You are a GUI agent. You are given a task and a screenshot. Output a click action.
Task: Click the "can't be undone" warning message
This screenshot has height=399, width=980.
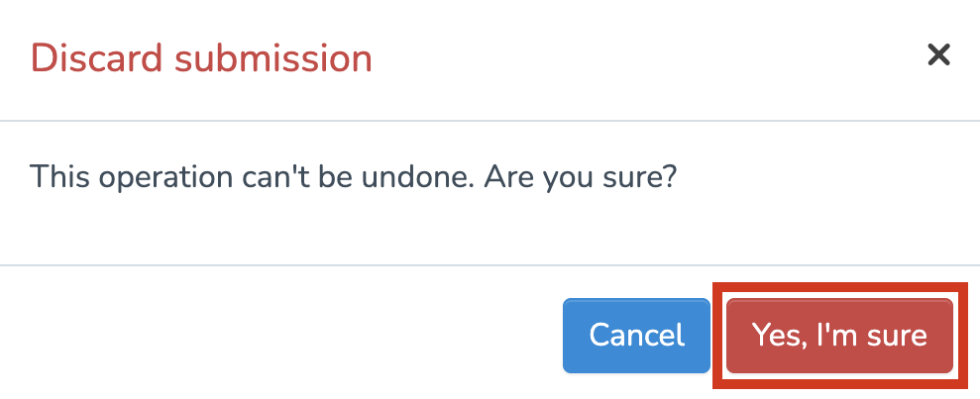352,178
